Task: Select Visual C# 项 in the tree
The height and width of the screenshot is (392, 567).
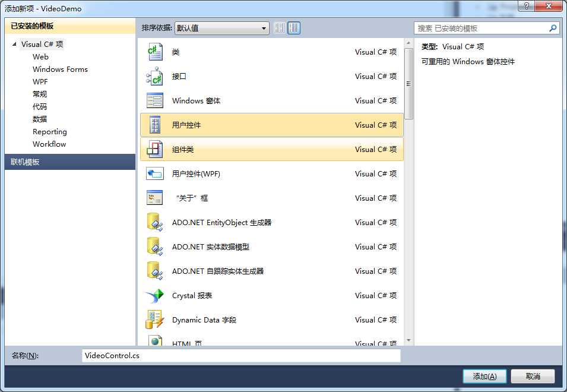Action: coord(42,44)
